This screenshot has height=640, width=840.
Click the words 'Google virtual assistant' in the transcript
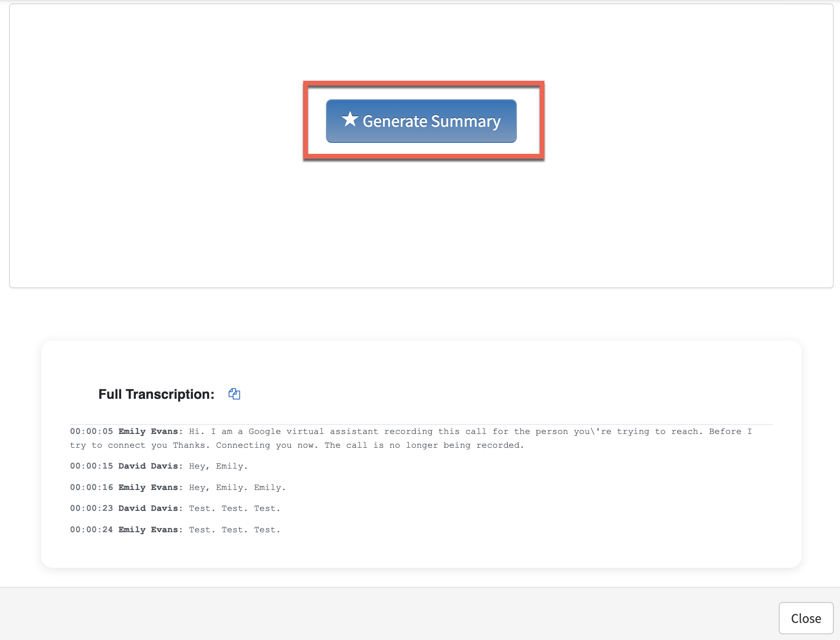(x=313, y=432)
